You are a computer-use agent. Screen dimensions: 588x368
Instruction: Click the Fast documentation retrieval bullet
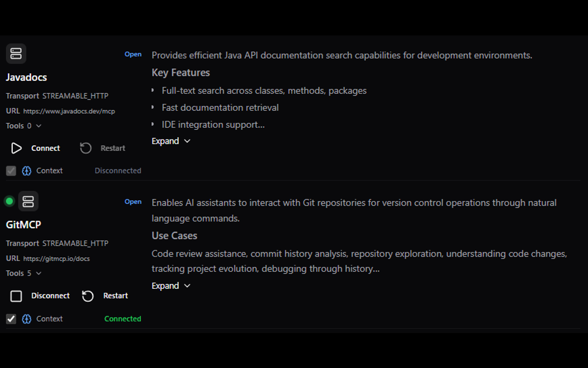[220, 108]
